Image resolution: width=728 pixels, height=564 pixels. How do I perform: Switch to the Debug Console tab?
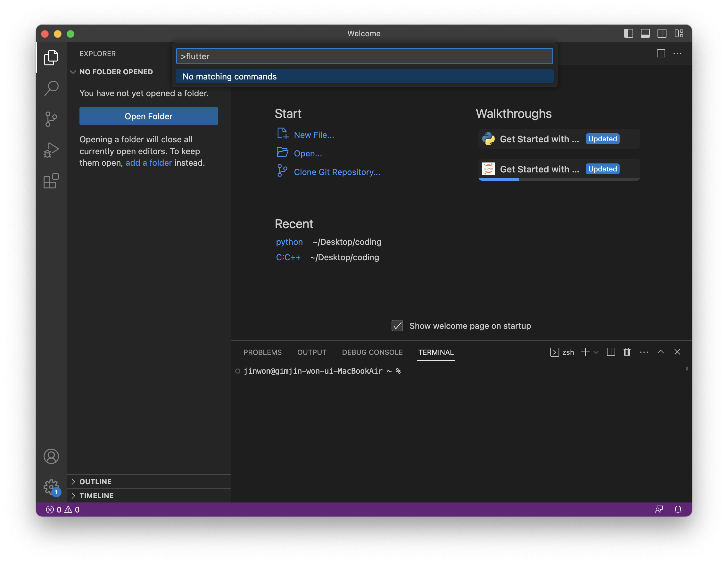click(x=372, y=352)
